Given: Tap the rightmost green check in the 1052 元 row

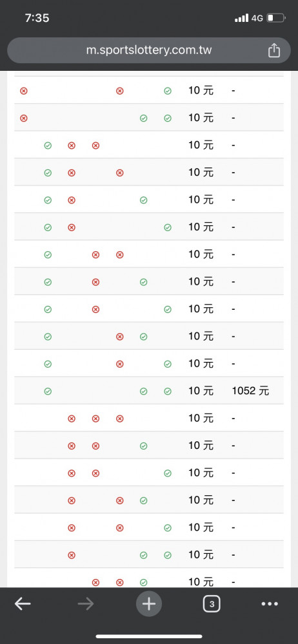Looking at the screenshot, I should pos(168,392).
